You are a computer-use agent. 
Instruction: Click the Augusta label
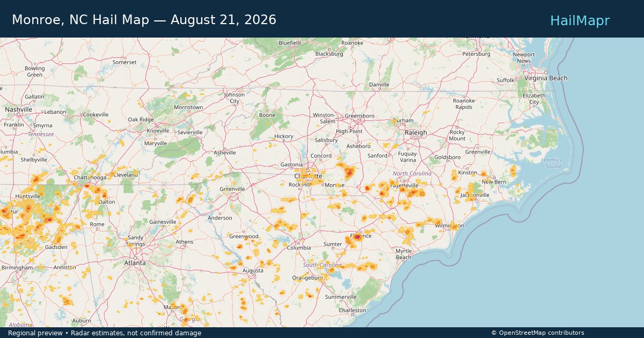click(x=253, y=271)
